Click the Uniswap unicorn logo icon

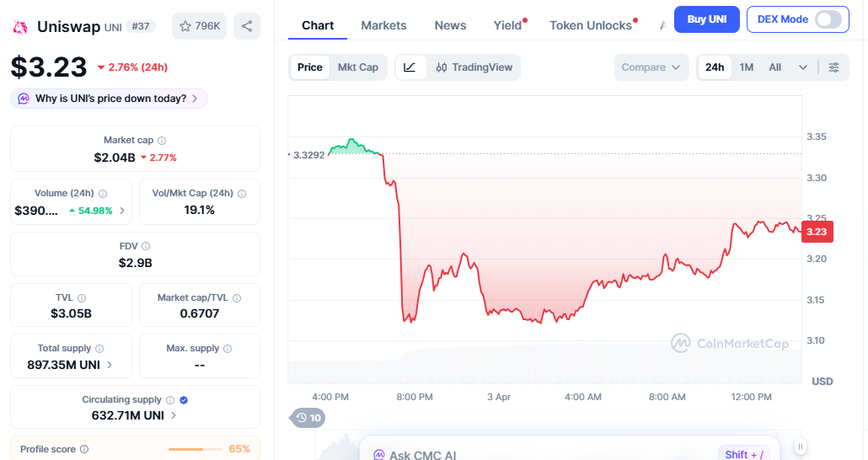click(x=20, y=27)
